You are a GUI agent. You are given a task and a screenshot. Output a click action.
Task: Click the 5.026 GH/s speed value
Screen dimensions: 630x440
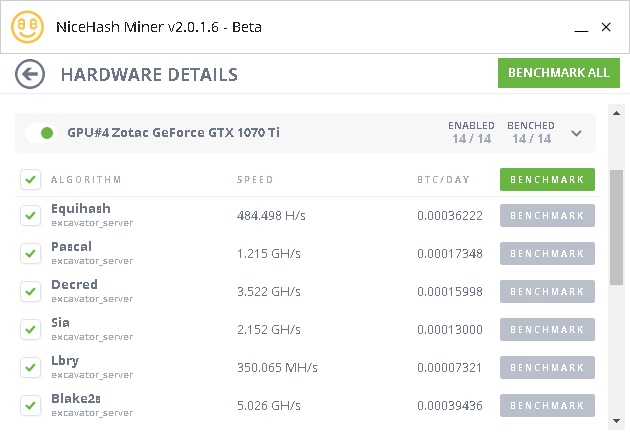[269, 405]
